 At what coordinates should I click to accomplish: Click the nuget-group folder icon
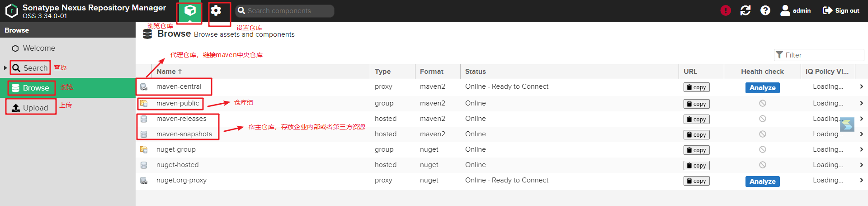point(144,149)
